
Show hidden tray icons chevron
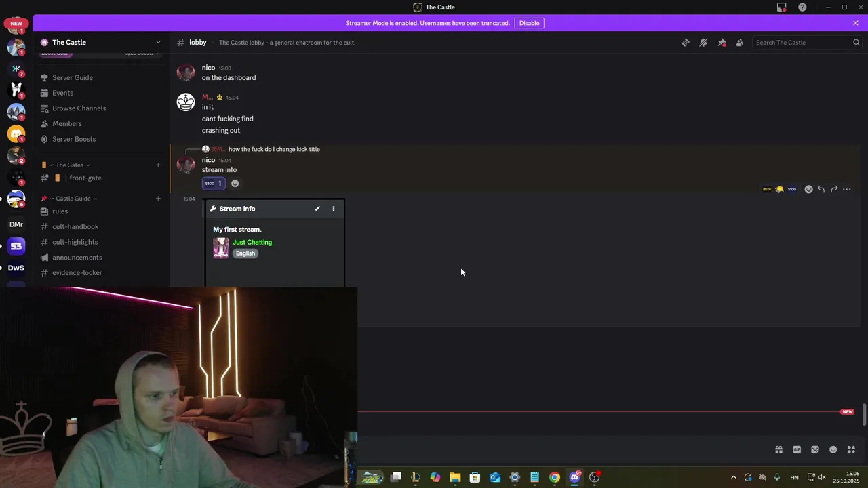click(733, 477)
